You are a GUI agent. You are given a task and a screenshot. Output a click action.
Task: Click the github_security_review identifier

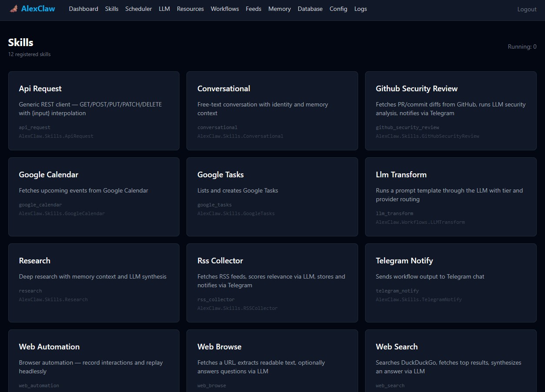click(x=408, y=127)
